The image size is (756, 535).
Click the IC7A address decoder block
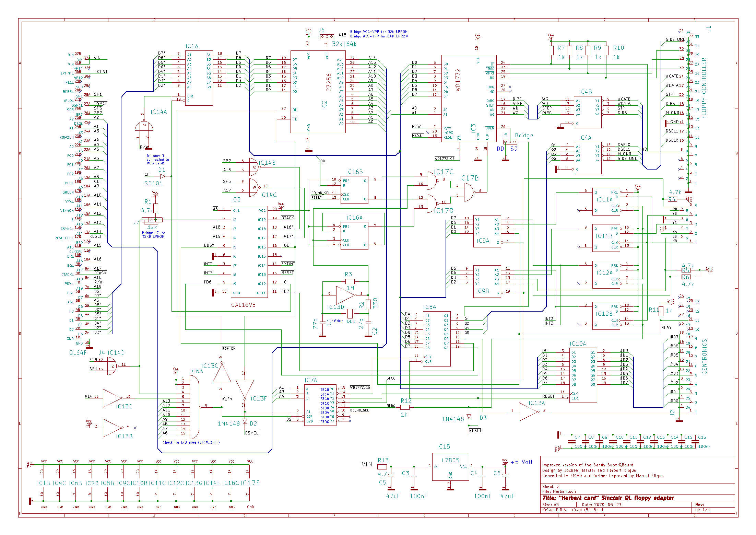320,405
